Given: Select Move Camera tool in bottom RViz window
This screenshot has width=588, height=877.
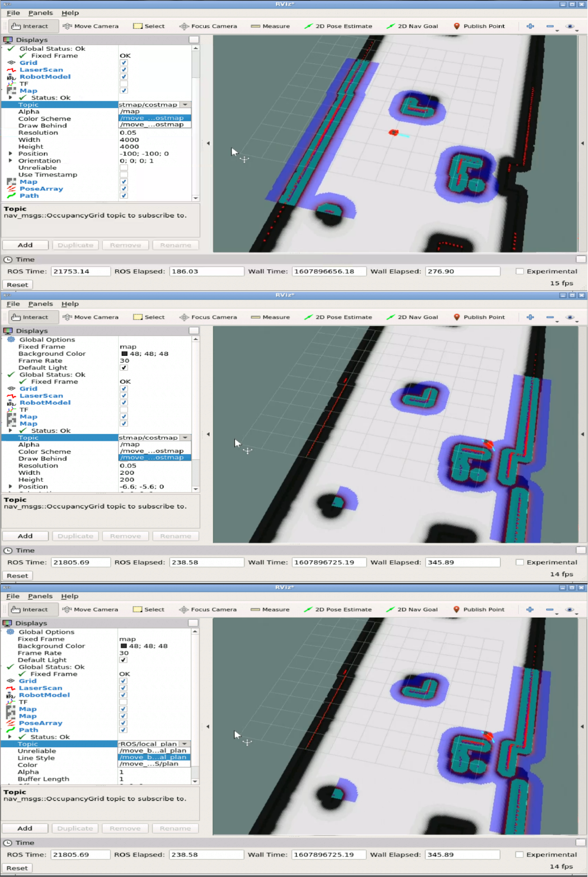Looking at the screenshot, I should [x=90, y=610].
